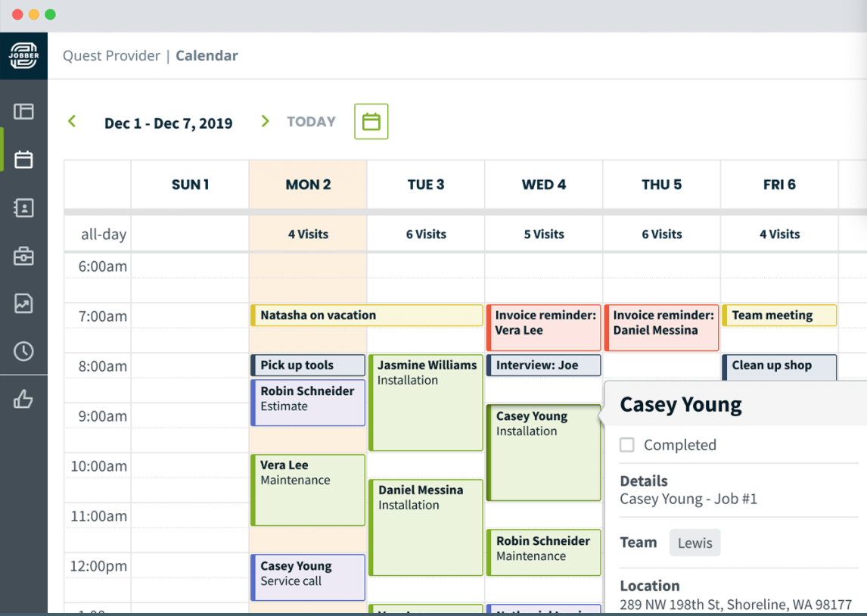Open the jobs briefcase sidebar icon
Screen dimensions: 867x616
click(23, 257)
